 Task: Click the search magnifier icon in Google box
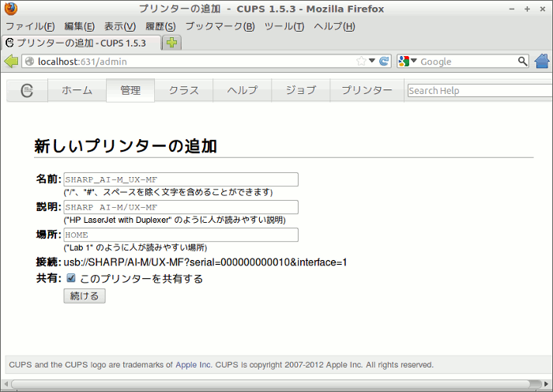(x=522, y=61)
